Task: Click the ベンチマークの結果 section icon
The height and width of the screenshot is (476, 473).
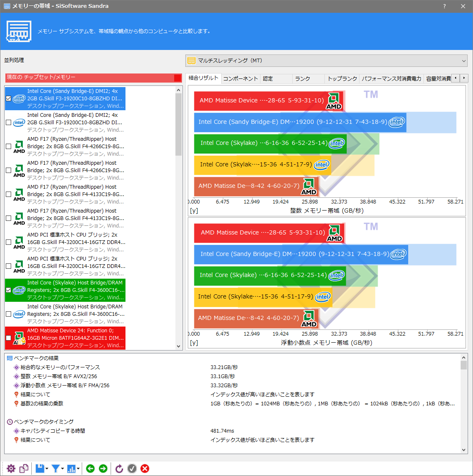Action: coord(10,358)
